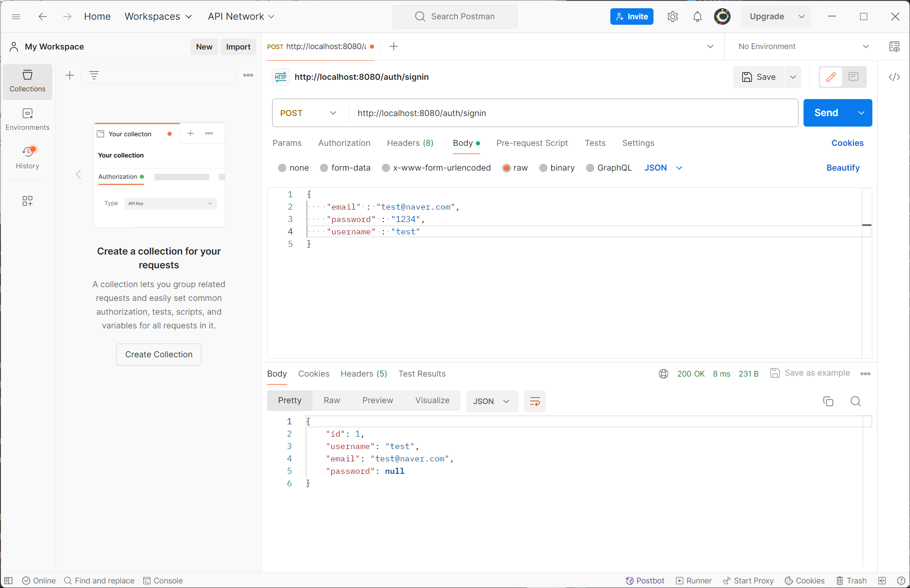Viewport: 910px width, 588px height.
Task: Toggle response line wrap icon
Action: tap(535, 401)
